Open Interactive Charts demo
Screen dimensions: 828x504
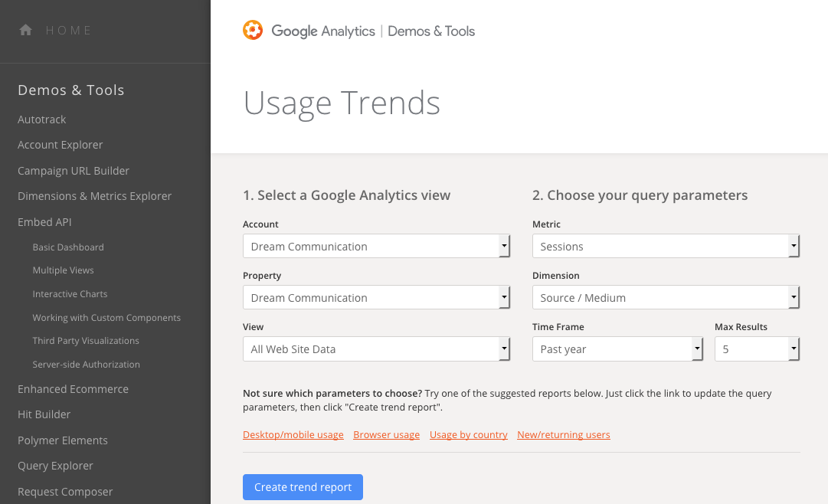[70, 293]
